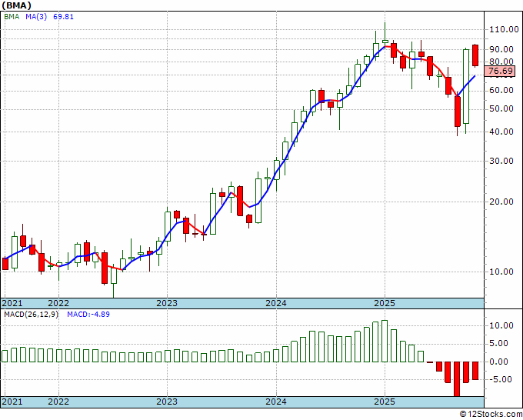Click the 12Stocks.com copyright credit
The width and height of the screenshot is (523, 420).
coord(491,415)
